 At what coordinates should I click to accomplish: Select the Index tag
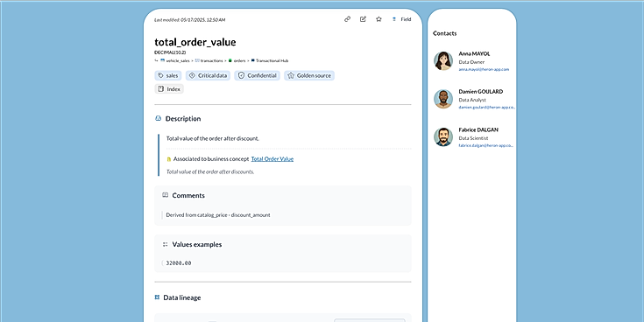tap(169, 89)
